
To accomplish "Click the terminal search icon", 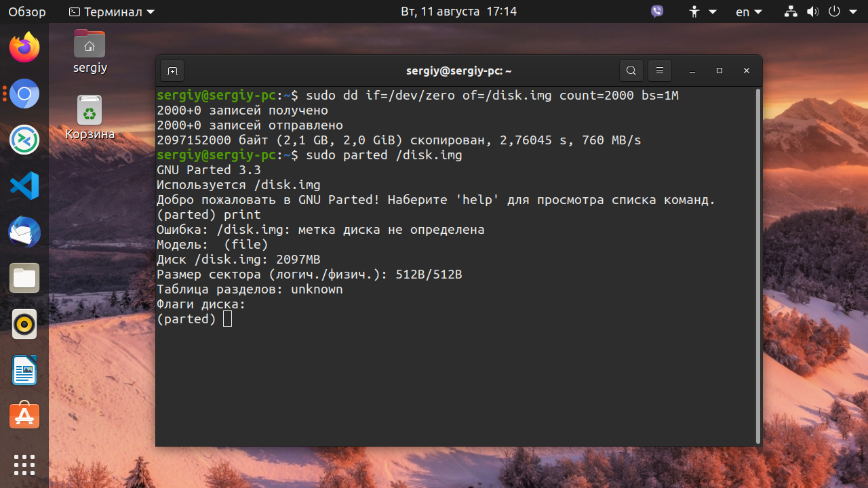I will (x=631, y=70).
